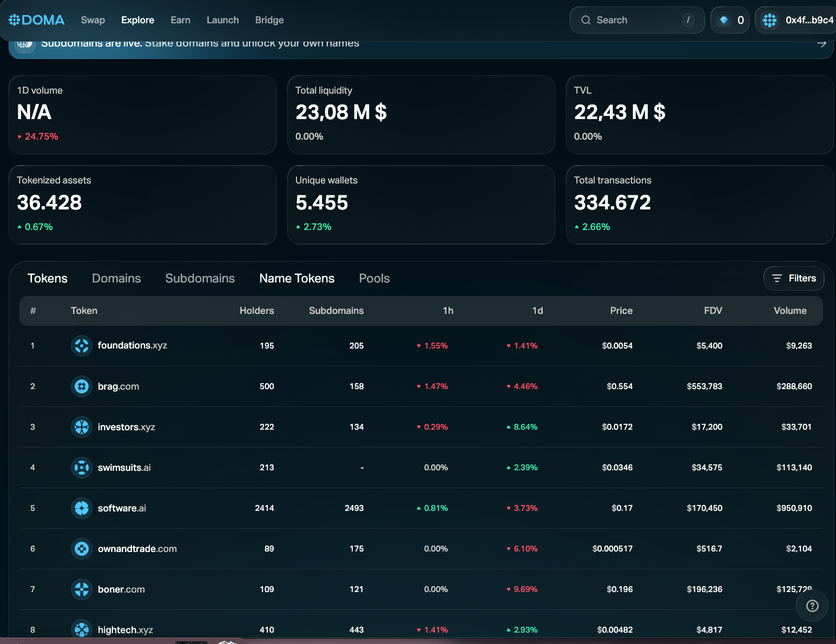Switch to the Pools tab
This screenshot has height=644, width=836.
tap(374, 278)
